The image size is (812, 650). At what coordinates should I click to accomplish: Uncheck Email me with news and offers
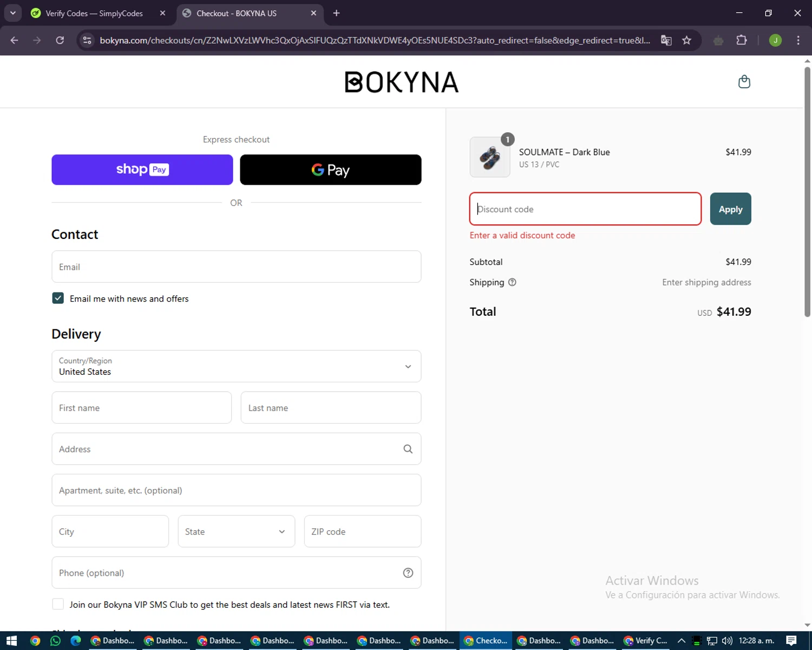coord(58,298)
